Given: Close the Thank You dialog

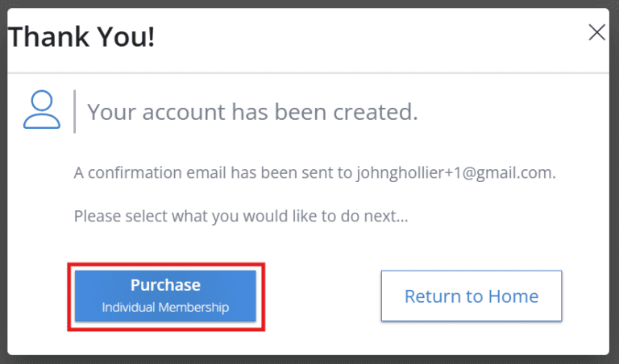Looking at the screenshot, I should pos(596,33).
